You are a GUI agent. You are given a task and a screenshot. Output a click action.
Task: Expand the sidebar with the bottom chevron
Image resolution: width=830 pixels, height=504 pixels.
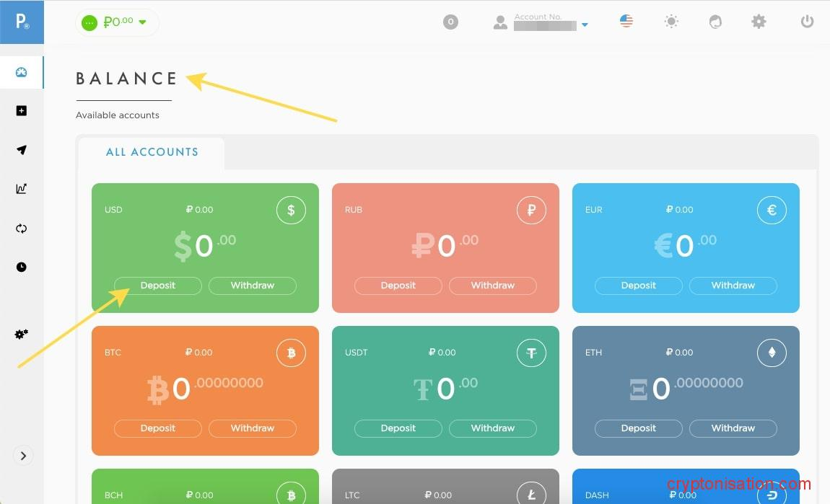point(23,456)
